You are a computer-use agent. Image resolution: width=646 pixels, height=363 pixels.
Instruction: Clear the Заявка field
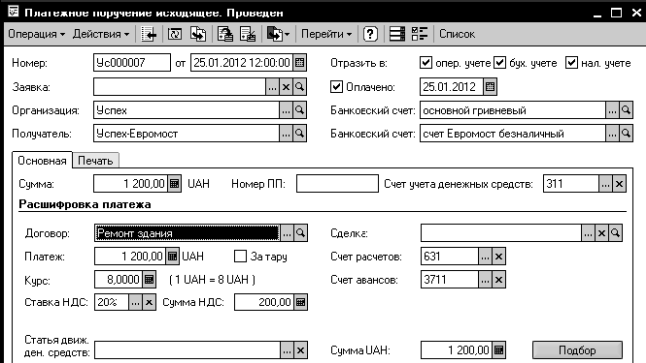coord(286,87)
